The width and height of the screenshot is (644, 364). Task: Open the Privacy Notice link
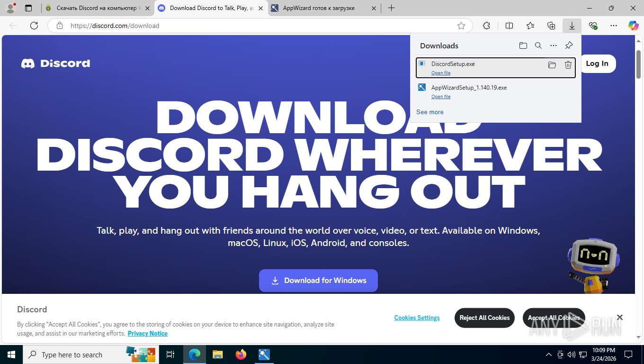tap(148, 333)
